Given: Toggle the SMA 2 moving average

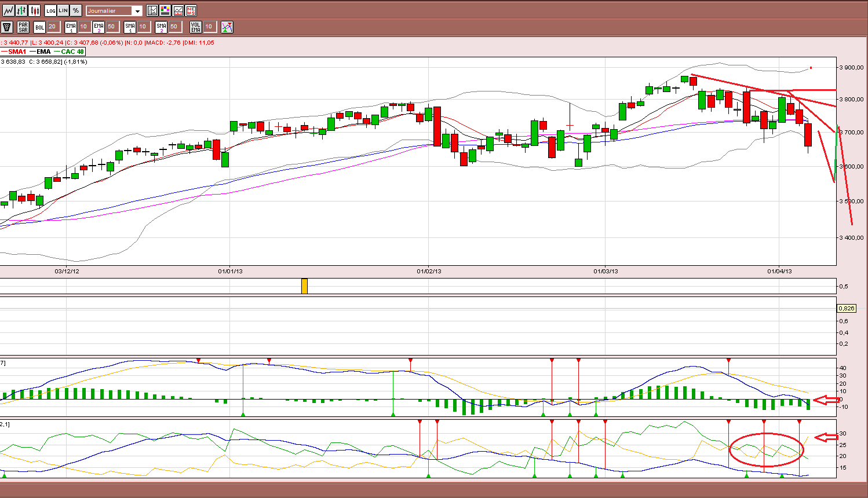Looking at the screenshot, I should (161, 27).
